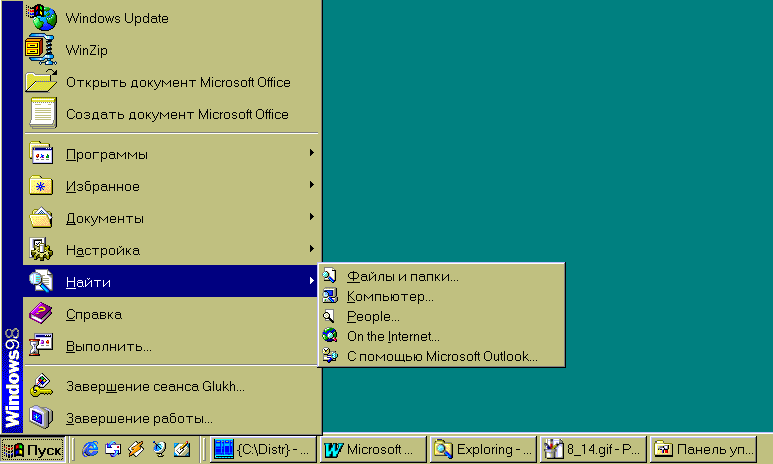Open the Channels satellite dish icon

tap(159, 449)
